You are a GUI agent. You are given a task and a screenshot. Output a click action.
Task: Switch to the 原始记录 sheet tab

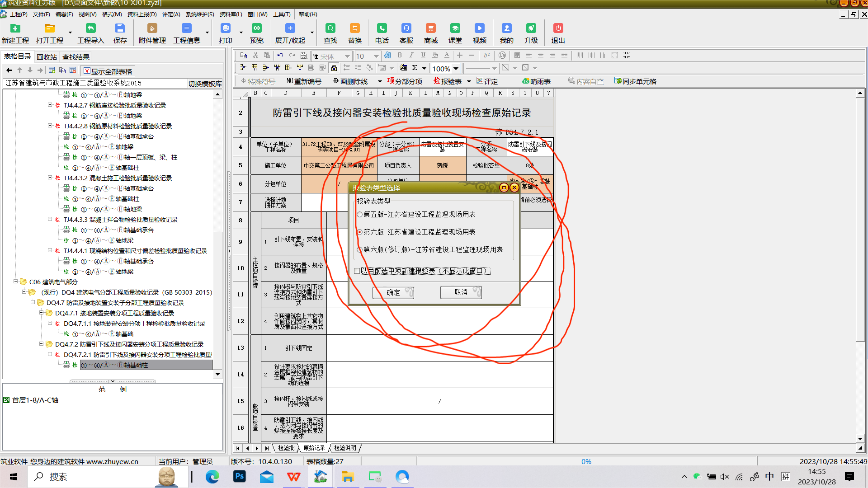pyautogui.click(x=314, y=448)
